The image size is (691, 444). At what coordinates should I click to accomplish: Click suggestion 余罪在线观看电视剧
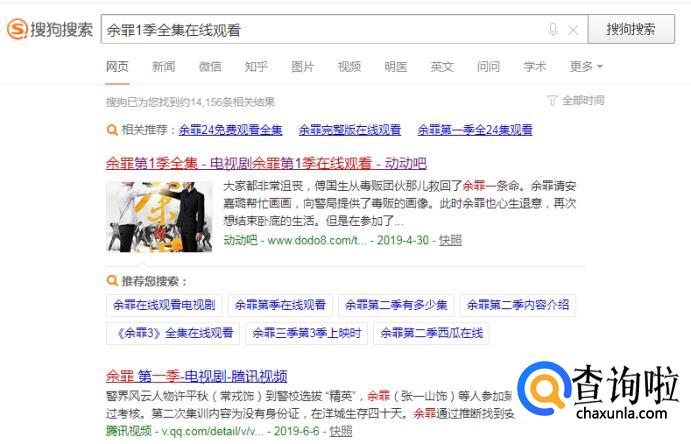[164, 305]
